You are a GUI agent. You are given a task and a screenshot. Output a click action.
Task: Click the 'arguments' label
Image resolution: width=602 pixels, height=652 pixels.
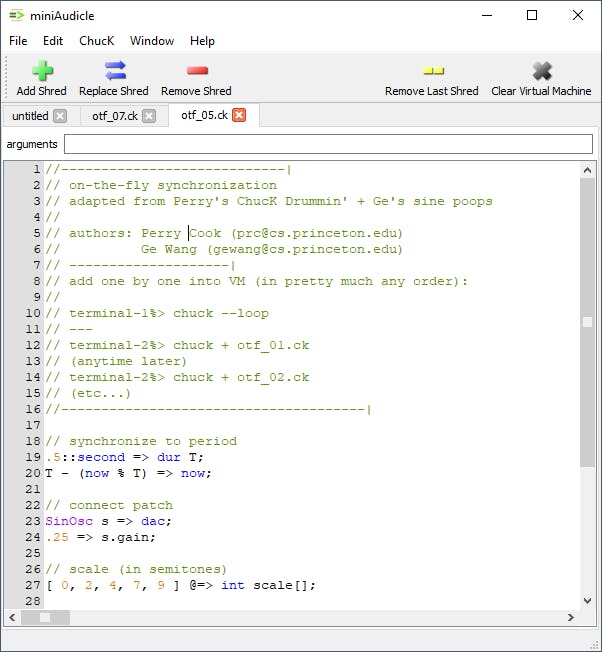(x=32, y=144)
